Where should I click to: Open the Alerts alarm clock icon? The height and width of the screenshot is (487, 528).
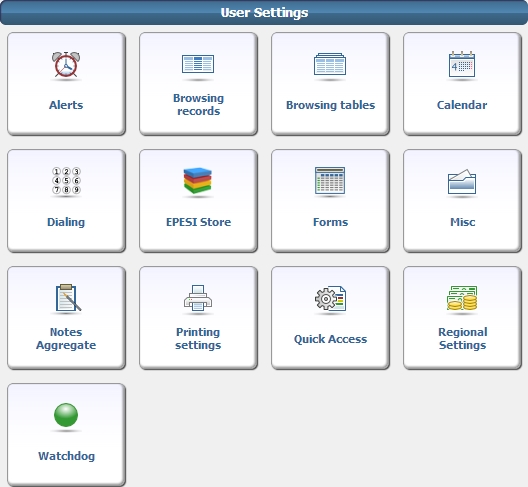66,64
